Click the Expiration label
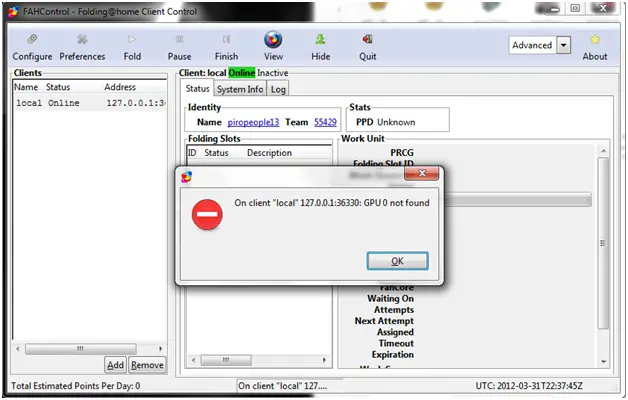The height and width of the screenshot is (400, 628). click(x=392, y=354)
